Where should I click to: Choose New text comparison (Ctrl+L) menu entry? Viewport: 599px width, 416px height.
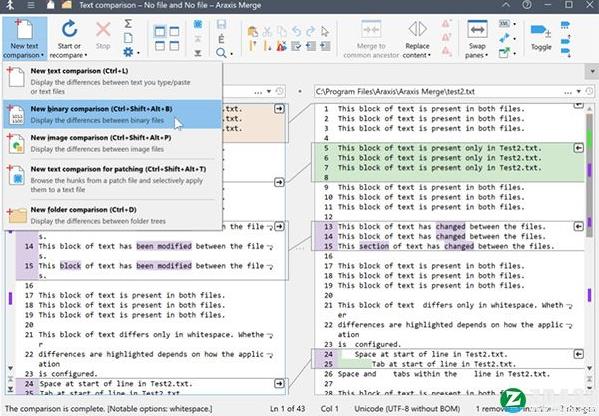point(113,81)
